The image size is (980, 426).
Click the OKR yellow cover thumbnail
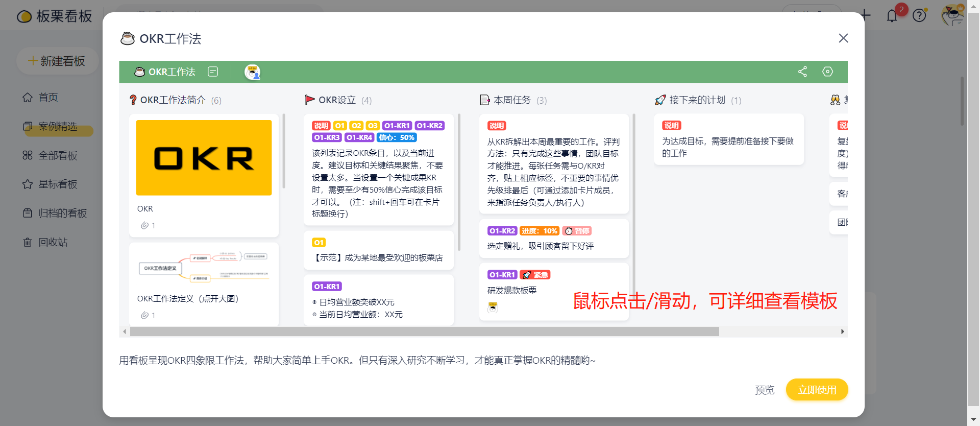(x=204, y=158)
